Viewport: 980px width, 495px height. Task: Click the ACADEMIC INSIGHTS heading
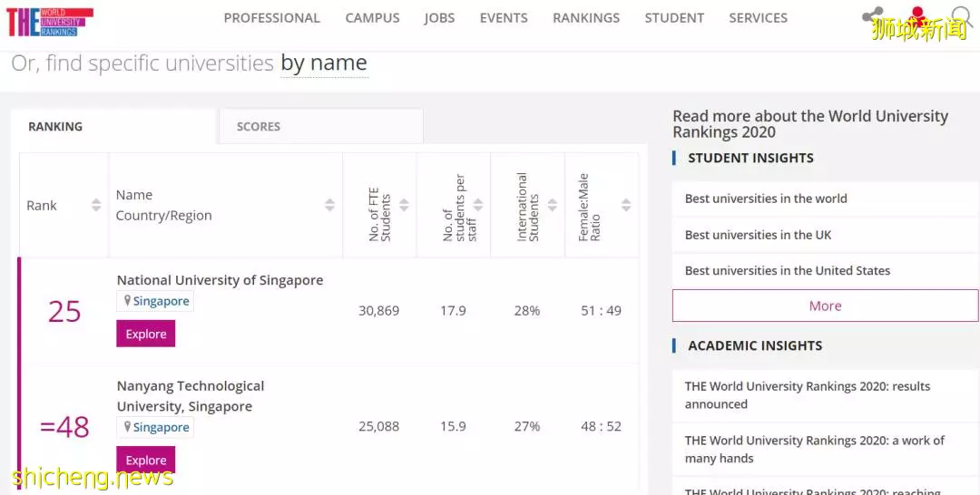(755, 345)
